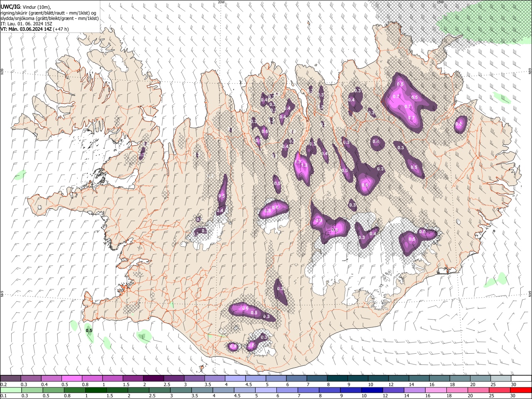Click the 0.4 orchid swatch in the upper legend row
The height and width of the screenshot is (399, 532).
[52, 379]
